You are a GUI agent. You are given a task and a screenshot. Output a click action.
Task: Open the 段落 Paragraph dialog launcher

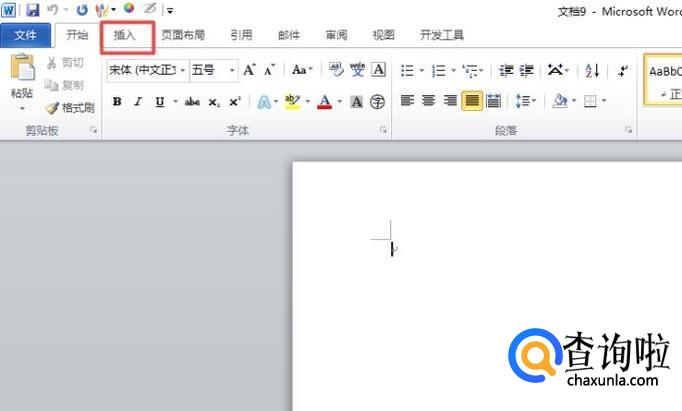(629, 130)
